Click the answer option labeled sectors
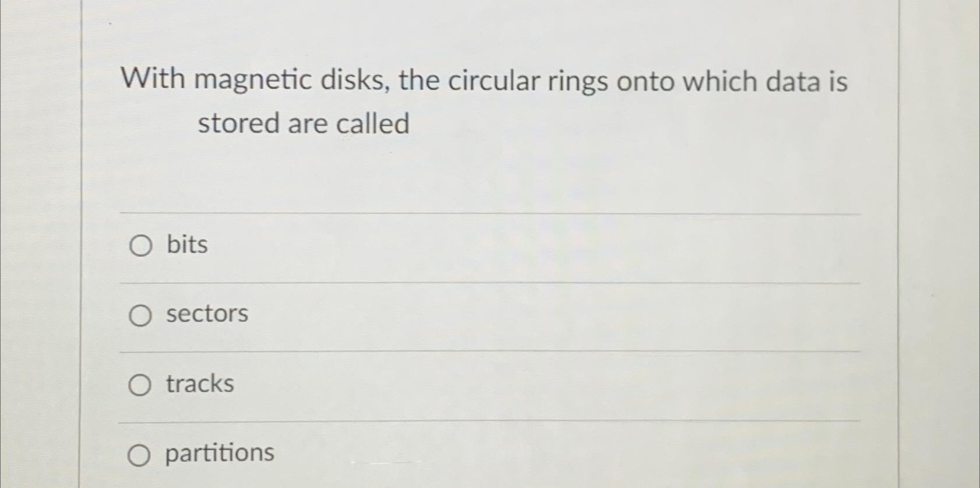 coord(206,315)
